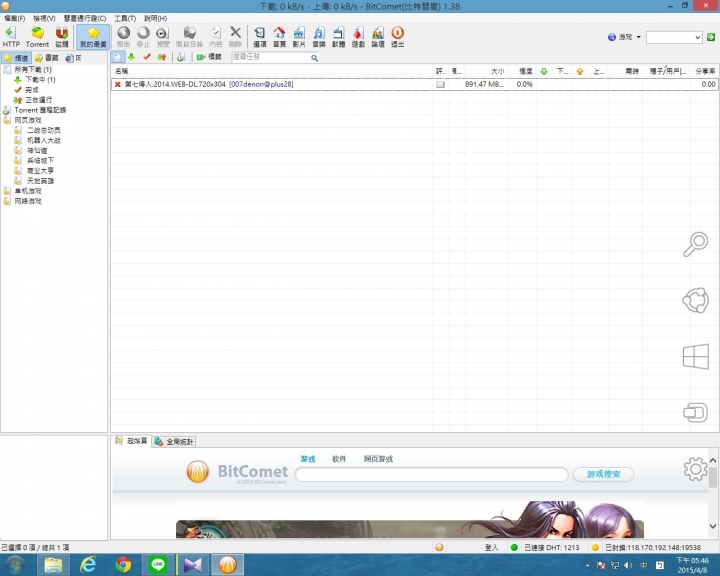
Task: Sort by the 分享率 column header
Action: (x=705, y=71)
